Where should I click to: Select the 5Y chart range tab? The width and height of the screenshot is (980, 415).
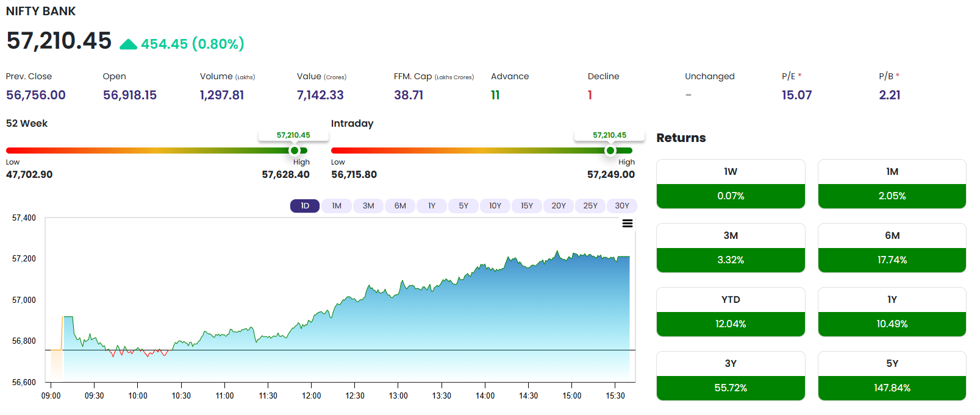463,206
